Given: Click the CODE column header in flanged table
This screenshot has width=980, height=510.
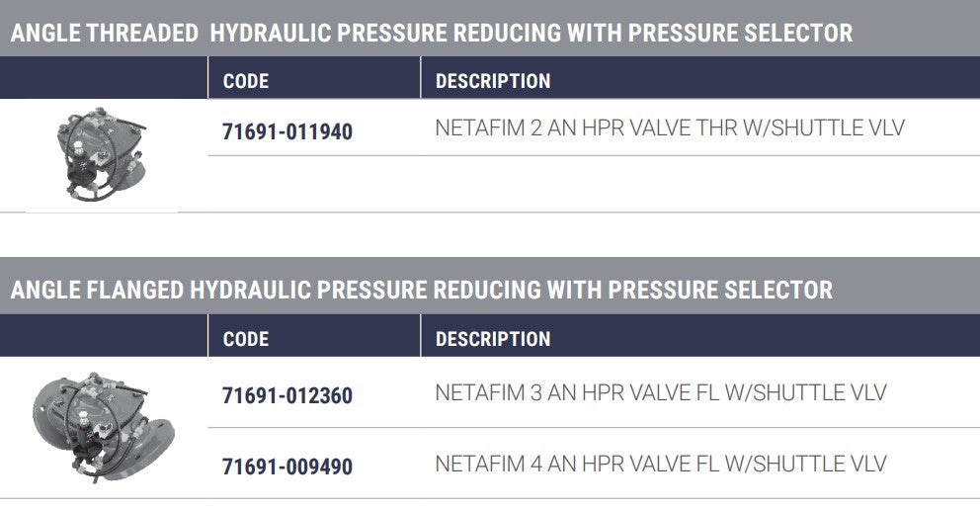Looking at the screenshot, I should tap(246, 339).
